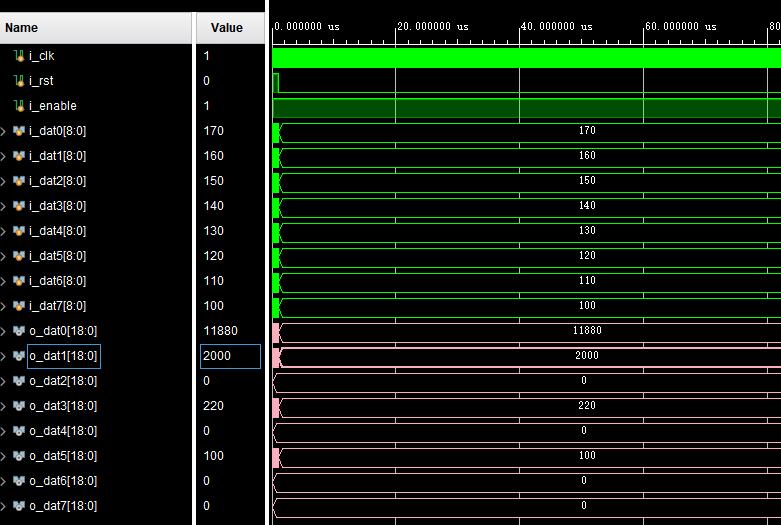Expand the i_dat7[8:0] bus
The height and width of the screenshot is (525, 781).
click(3, 306)
